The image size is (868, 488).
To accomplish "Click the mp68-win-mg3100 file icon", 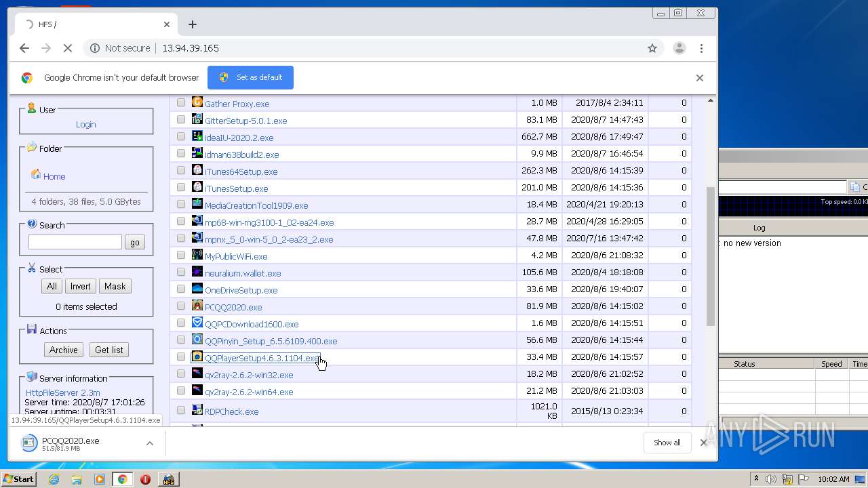I will point(197,221).
